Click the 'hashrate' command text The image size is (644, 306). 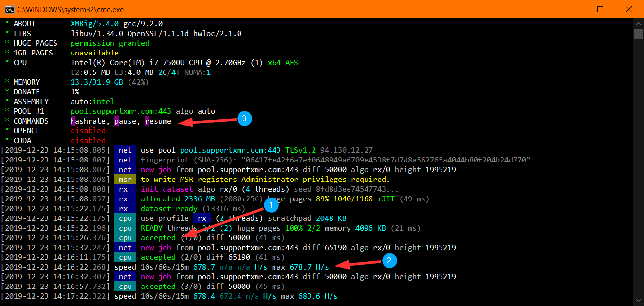[x=88, y=121]
